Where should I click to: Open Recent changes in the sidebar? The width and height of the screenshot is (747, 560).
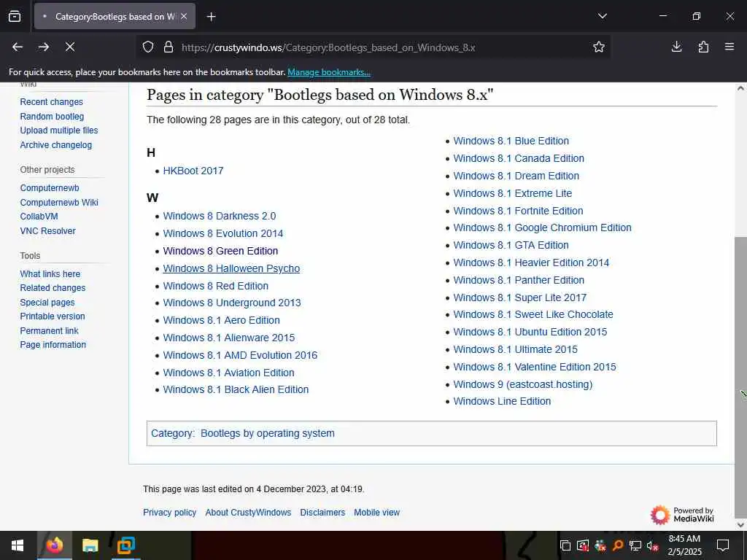pyautogui.click(x=52, y=102)
